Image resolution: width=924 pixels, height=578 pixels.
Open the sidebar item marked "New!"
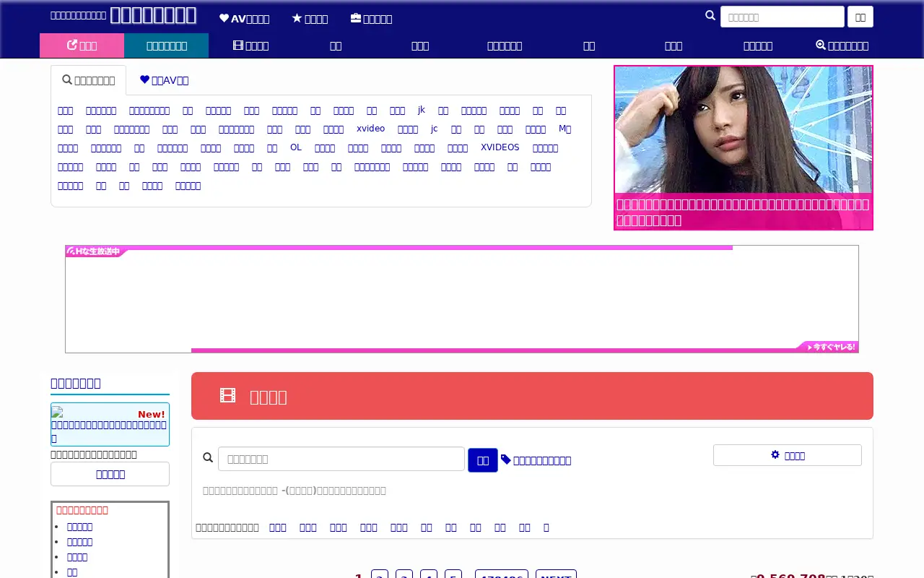(110, 424)
